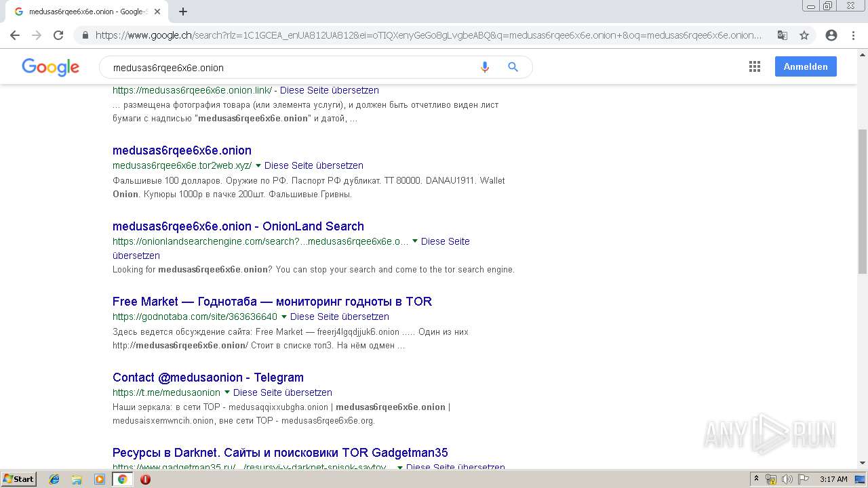This screenshot has width=868, height=488.
Task: Open Chrome three-dot menu
Action: point(853,35)
